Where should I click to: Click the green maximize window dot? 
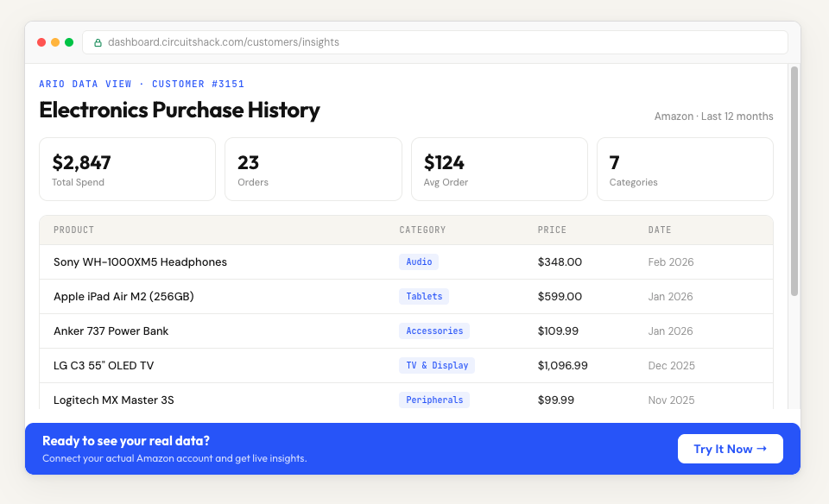click(x=69, y=42)
